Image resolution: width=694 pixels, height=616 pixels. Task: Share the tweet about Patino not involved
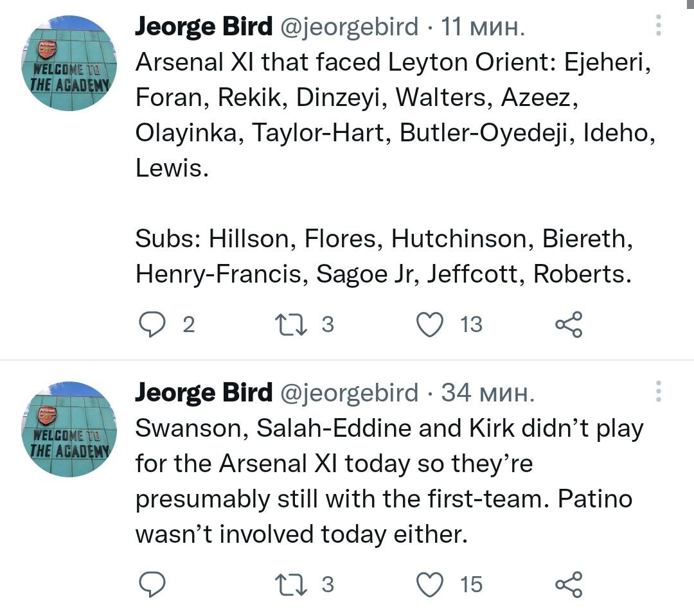569,584
